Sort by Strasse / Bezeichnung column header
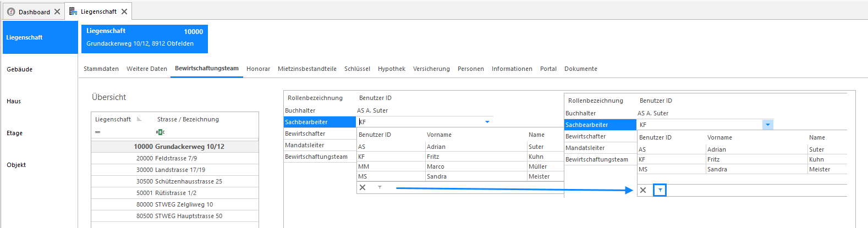Image resolution: width=868 pixels, height=228 pixels. (188, 119)
